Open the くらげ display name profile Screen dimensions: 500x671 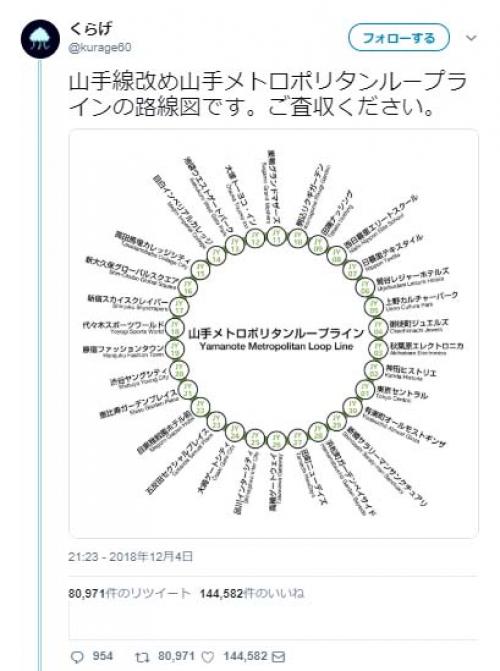(x=90, y=28)
